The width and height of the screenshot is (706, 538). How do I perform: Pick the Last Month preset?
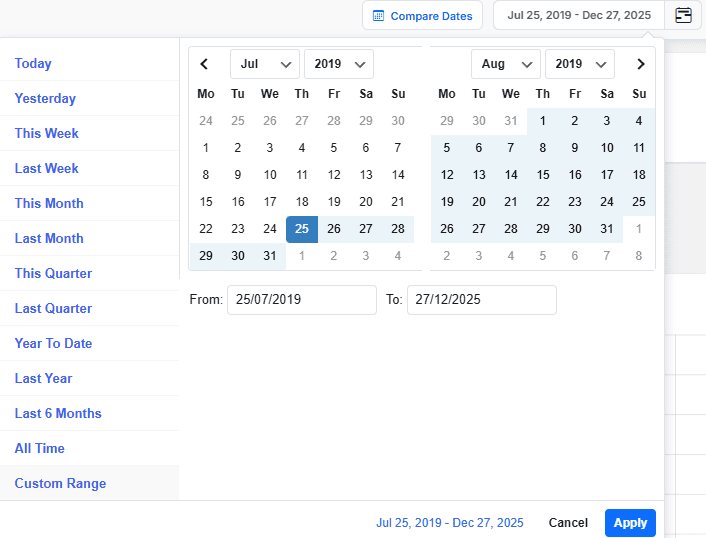point(90,238)
